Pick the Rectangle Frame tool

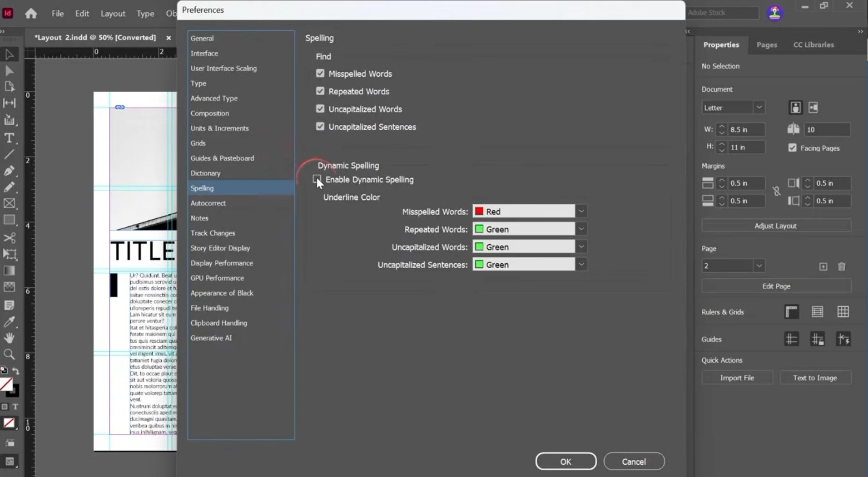9,203
